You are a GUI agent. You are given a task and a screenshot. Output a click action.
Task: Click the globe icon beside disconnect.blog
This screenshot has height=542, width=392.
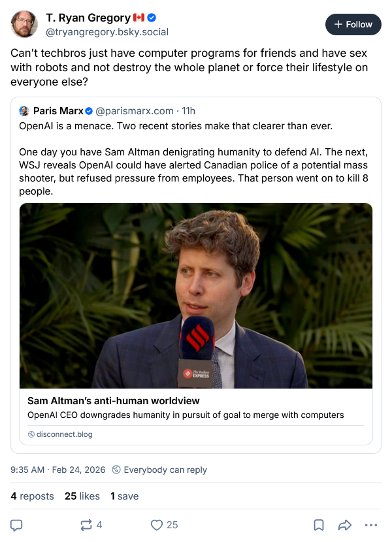(x=31, y=434)
